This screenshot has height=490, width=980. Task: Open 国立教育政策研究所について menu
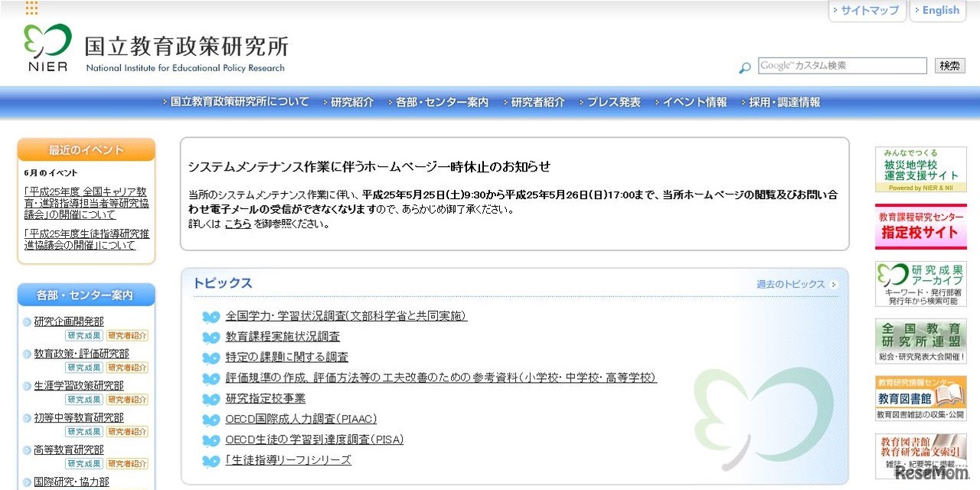coord(240,102)
